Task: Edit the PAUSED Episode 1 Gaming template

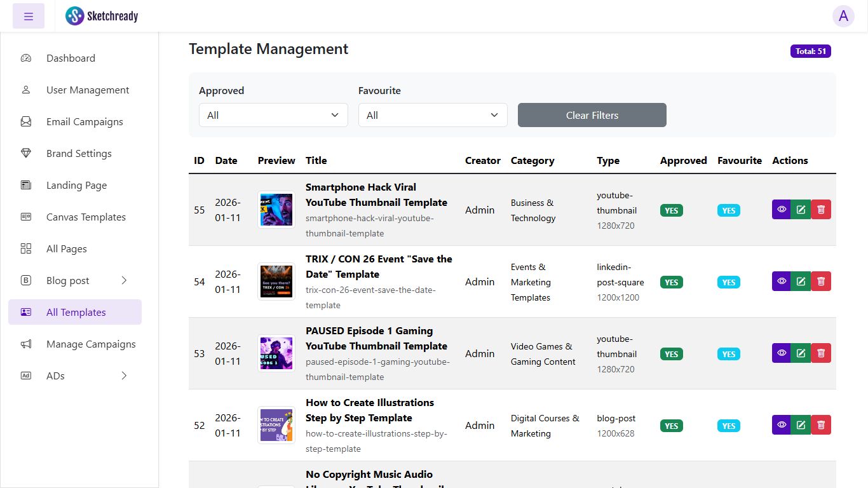Action: click(801, 353)
